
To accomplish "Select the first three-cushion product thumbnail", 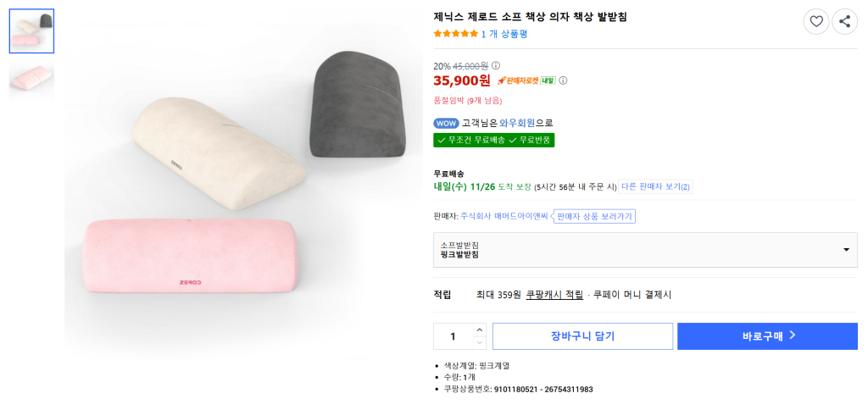I will (31, 30).
